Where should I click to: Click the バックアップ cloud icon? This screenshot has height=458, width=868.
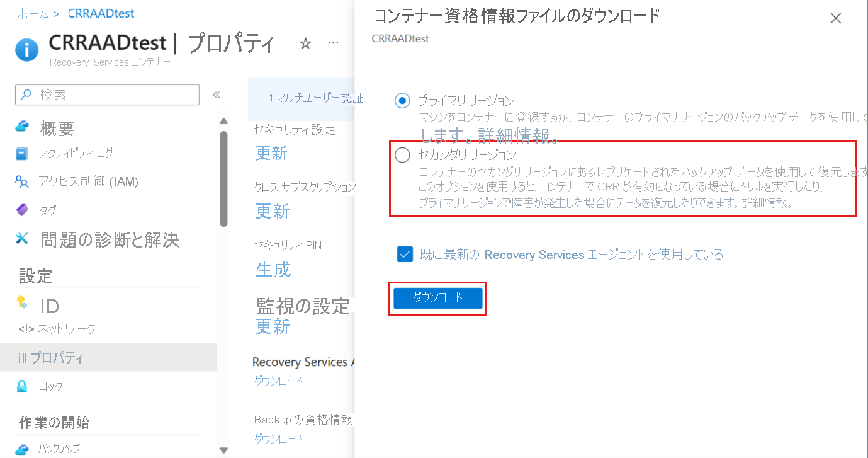pos(22,449)
